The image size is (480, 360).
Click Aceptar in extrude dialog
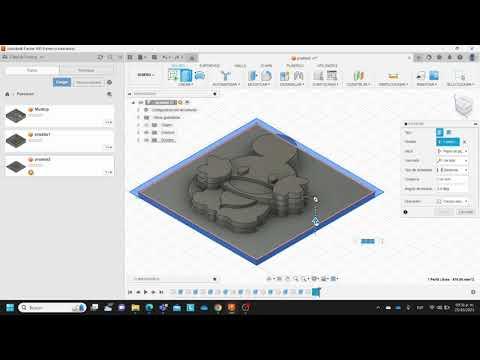(444, 212)
